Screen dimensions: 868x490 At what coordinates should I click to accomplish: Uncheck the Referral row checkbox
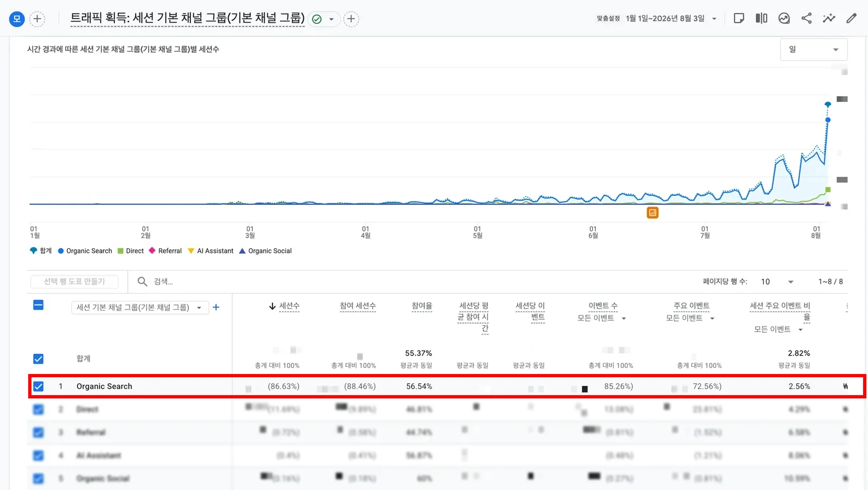click(x=39, y=433)
